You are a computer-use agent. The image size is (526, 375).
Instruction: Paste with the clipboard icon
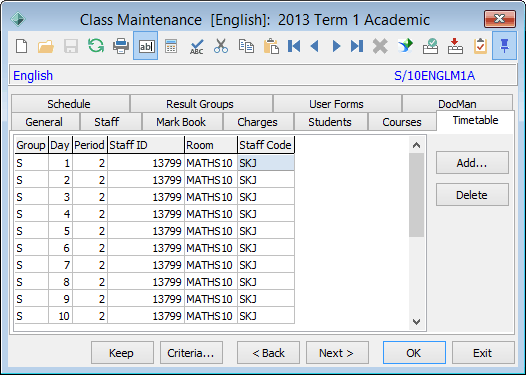[271, 46]
